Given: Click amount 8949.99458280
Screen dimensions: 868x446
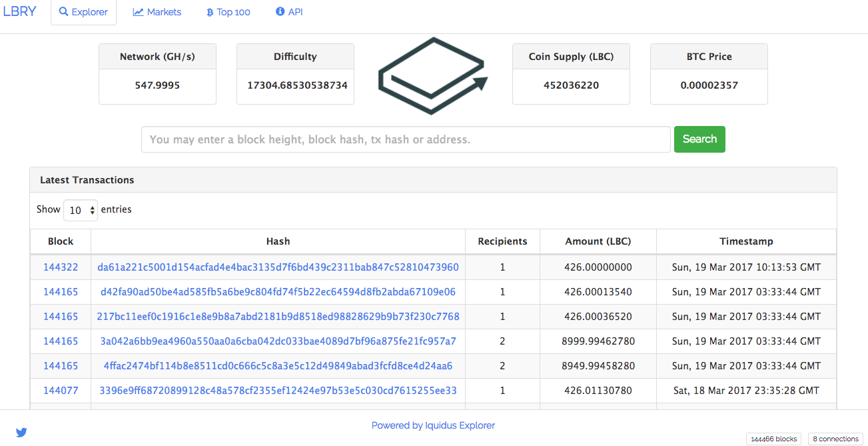Looking at the screenshot, I should 598,366.
